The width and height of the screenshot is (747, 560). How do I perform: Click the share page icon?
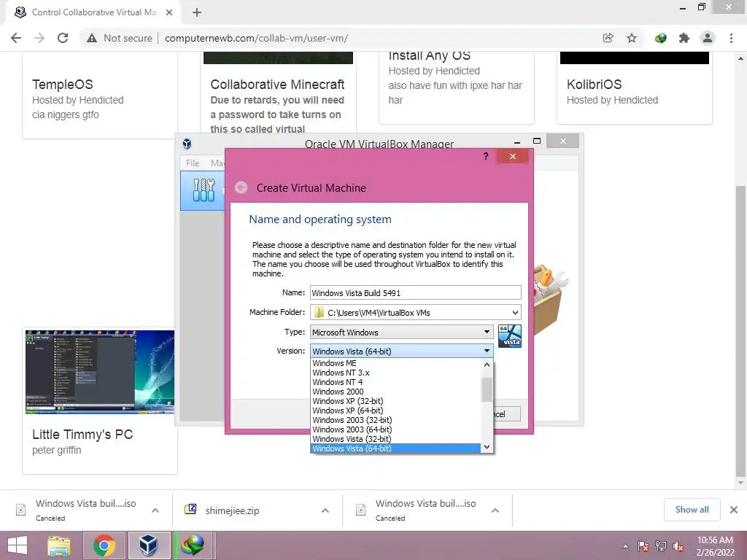tap(608, 38)
